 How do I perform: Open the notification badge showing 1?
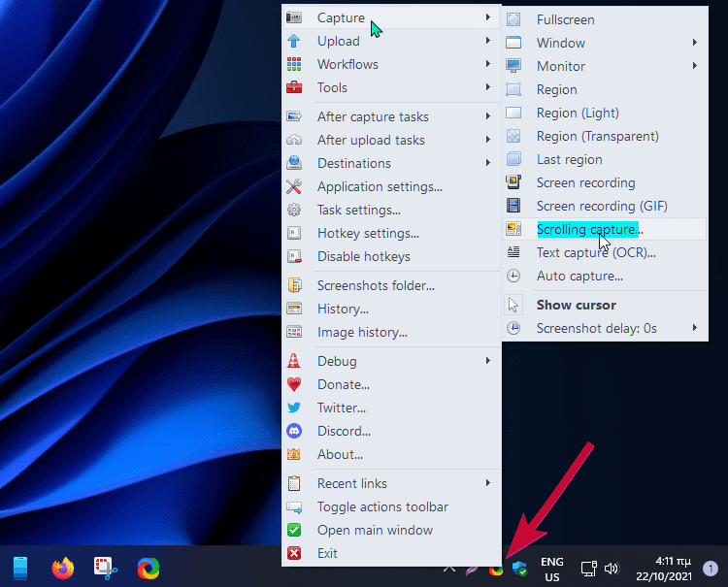[710, 569]
